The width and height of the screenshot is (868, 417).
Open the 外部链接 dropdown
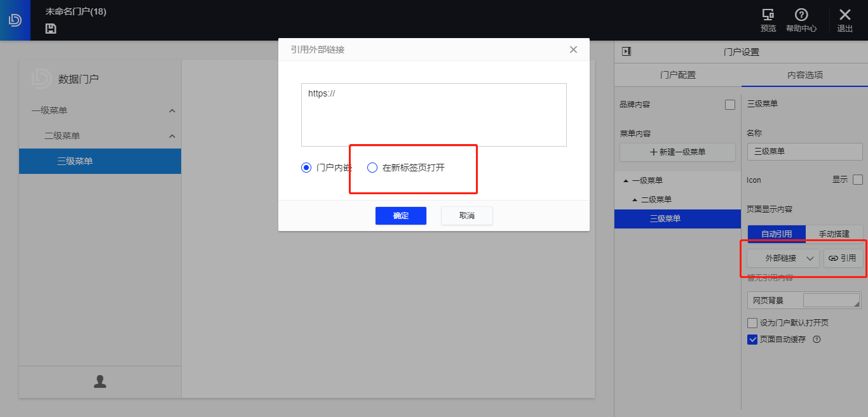782,258
